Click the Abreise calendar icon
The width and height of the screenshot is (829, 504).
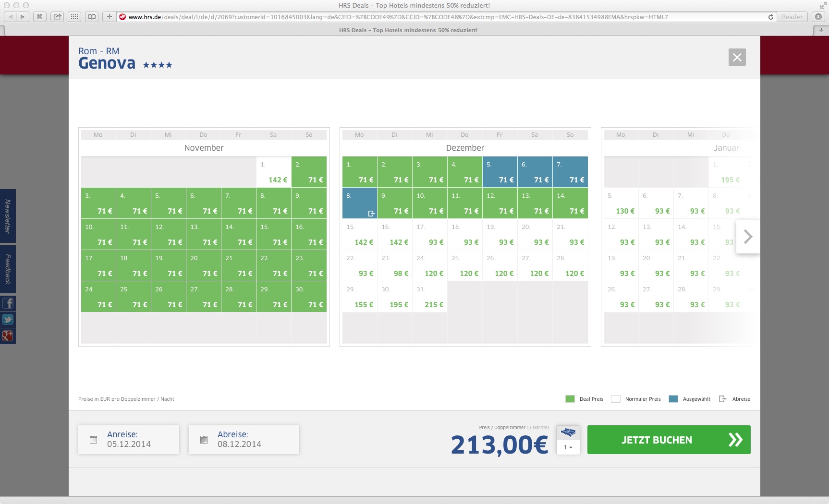point(204,440)
